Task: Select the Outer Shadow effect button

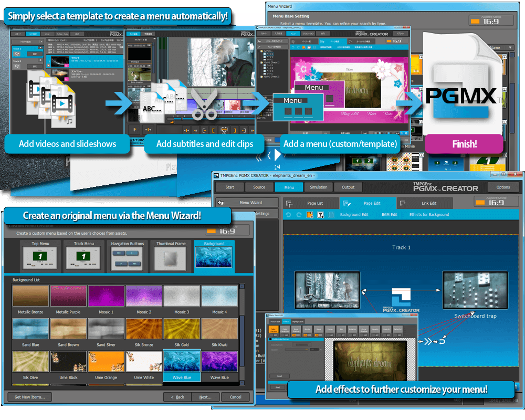Action: (x=364, y=330)
